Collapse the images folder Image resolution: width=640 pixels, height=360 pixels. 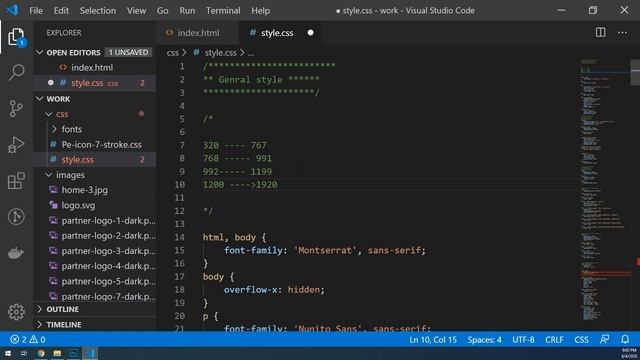pyautogui.click(x=70, y=175)
